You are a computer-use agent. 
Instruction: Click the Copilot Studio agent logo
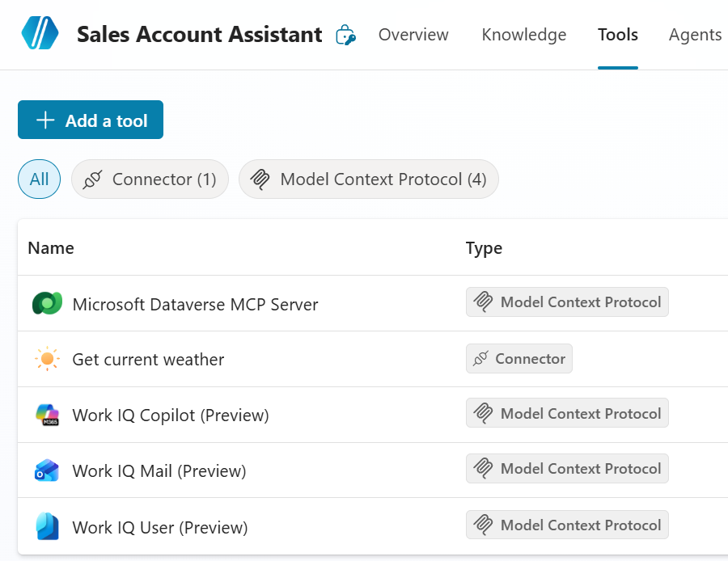click(x=40, y=33)
